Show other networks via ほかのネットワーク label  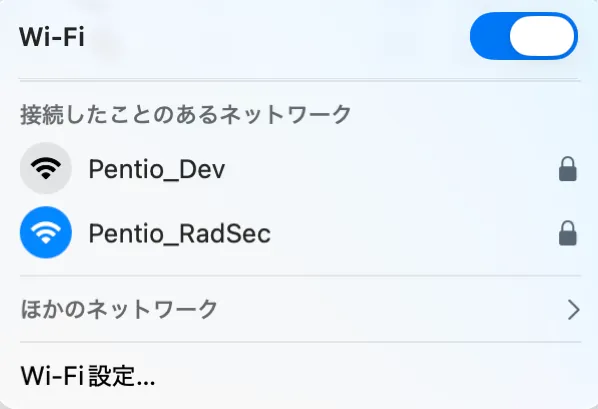pos(119,309)
